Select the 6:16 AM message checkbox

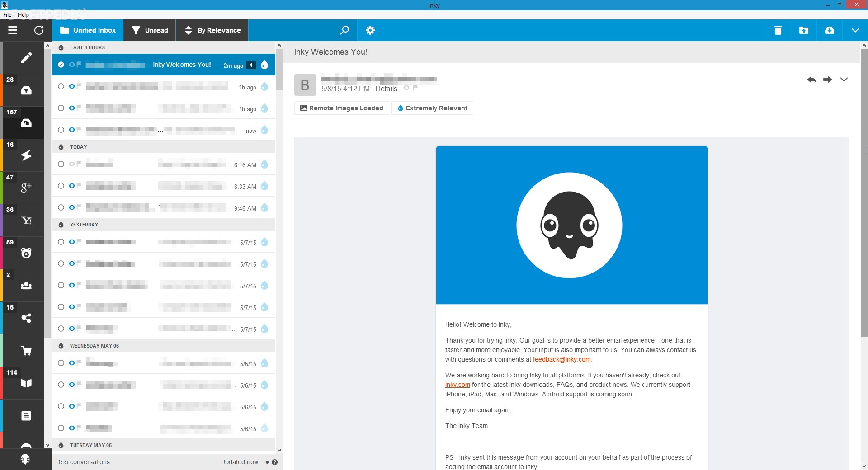point(61,164)
